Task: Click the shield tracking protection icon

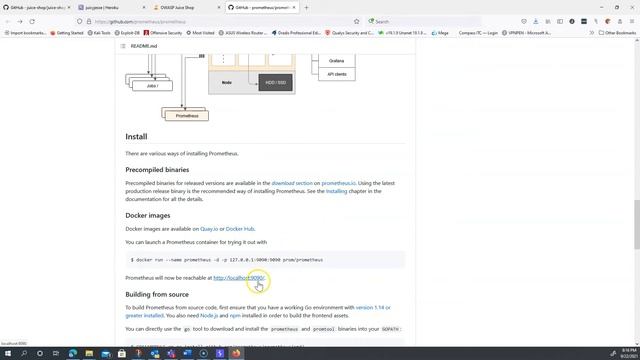Action: [79, 21]
